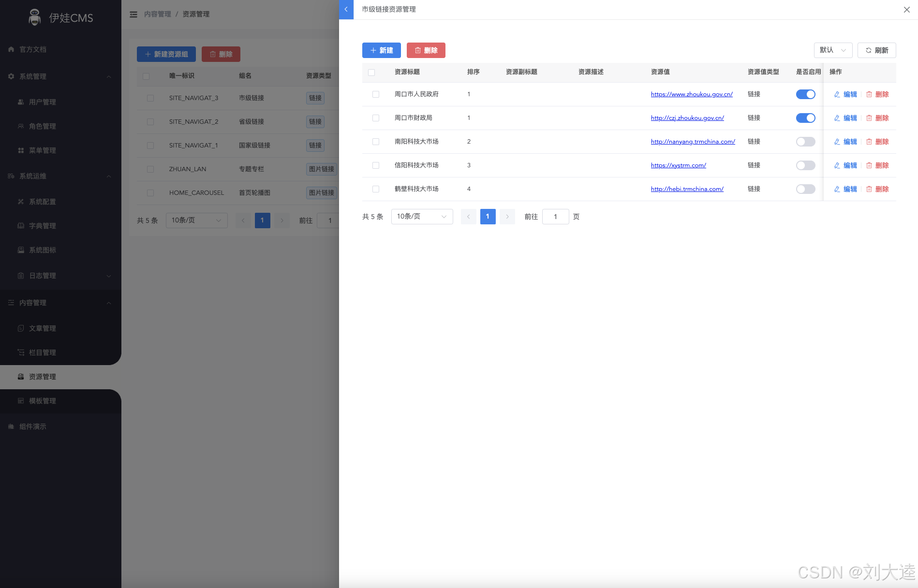Open the https://www.zhoukou.gov.cn/ link
Screen dimensions: 918x588
[692, 94]
